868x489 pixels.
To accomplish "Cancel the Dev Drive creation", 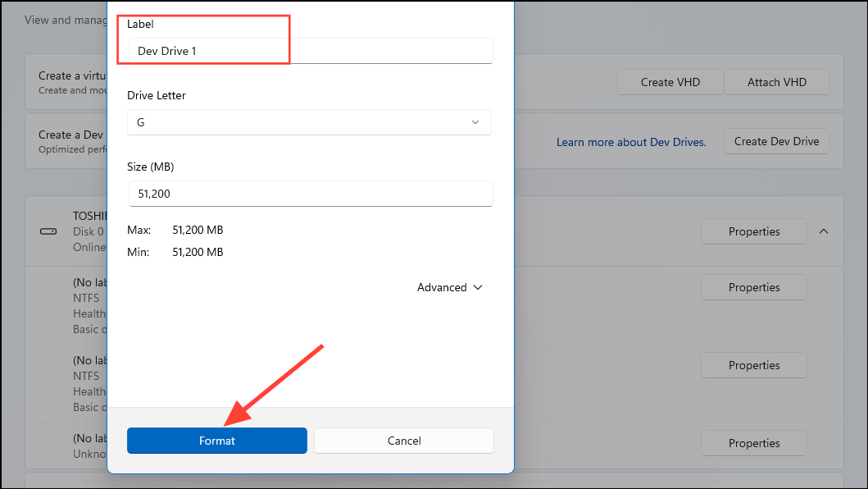I will coord(403,441).
